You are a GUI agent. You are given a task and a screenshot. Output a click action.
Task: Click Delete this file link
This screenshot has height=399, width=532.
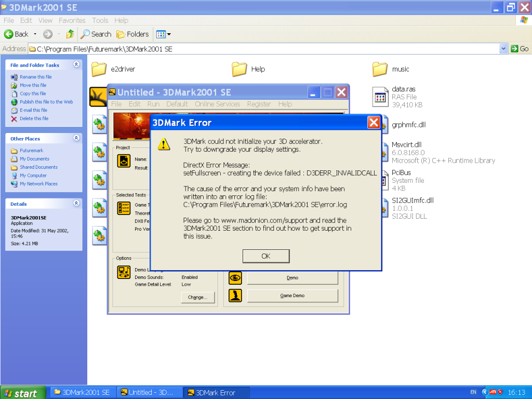[x=34, y=118]
